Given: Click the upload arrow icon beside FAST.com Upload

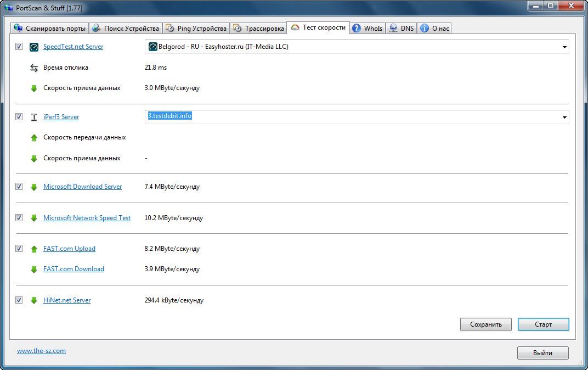Looking at the screenshot, I should point(34,249).
